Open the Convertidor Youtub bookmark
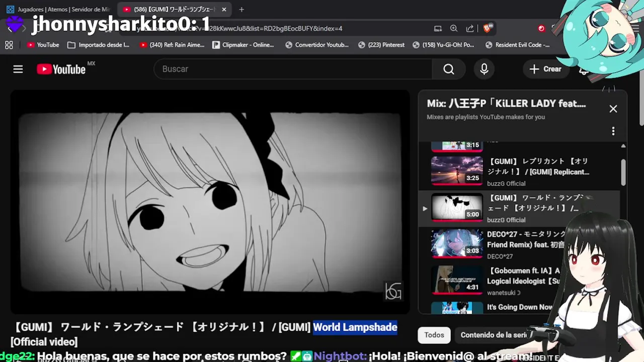The width and height of the screenshot is (644, 362). coord(317,45)
